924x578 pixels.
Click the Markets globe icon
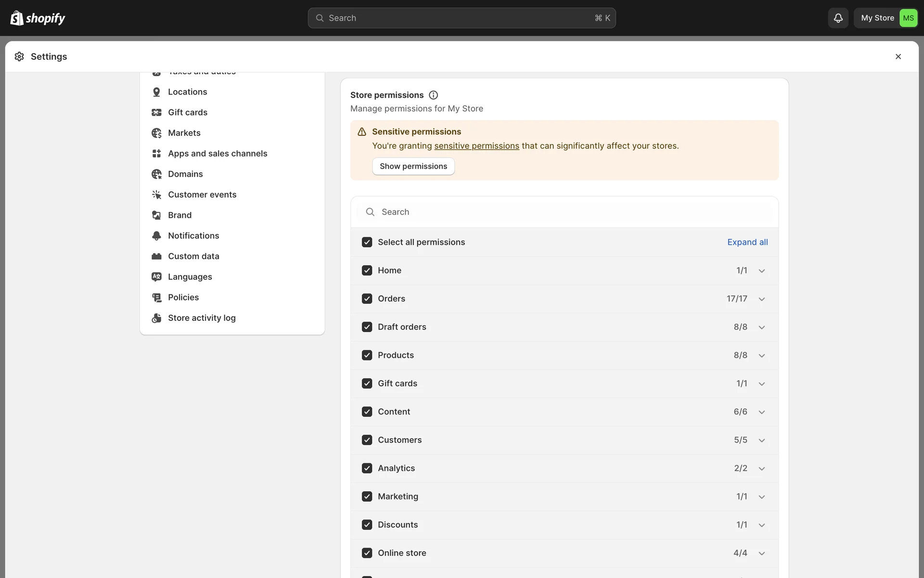(156, 133)
